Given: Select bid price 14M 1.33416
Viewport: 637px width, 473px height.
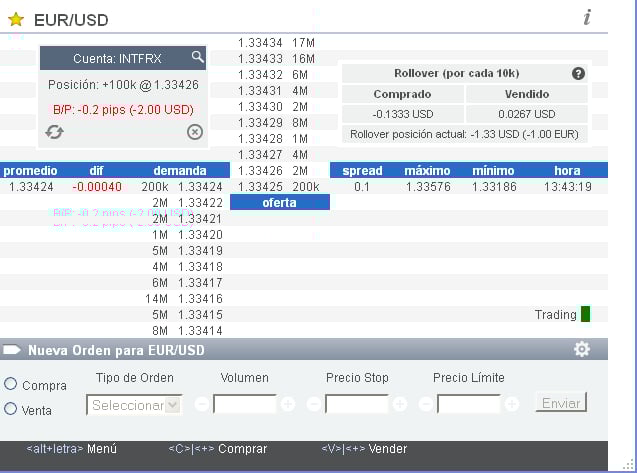Looking at the screenshot, I should [x=184, y=299].
